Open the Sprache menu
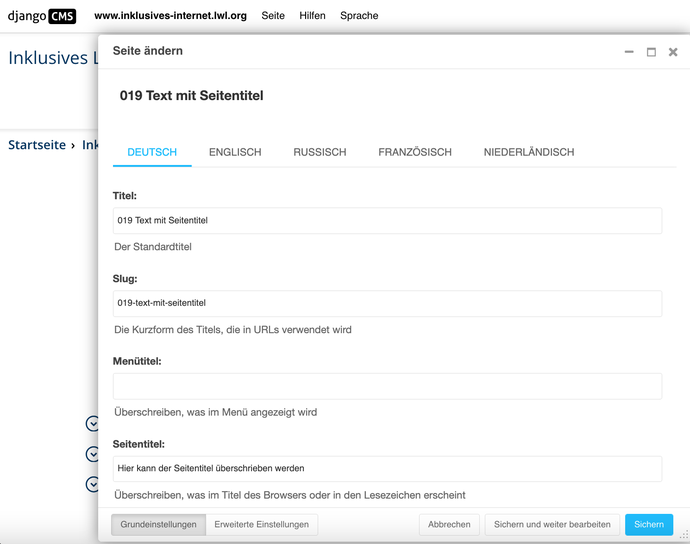The height and width of the screenshot is (544, 690). point(359,16)
